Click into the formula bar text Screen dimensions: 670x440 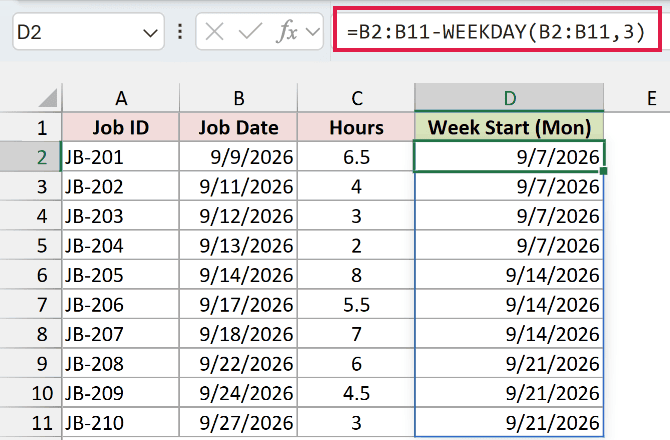pyautogui.click(x=497, y=30)
